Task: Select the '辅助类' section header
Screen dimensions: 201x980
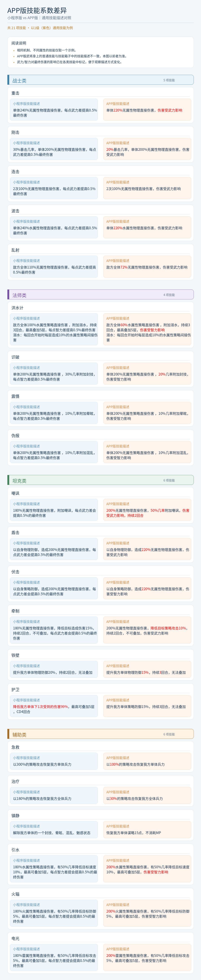Action: pyautogui.click(x=100, y=734)
